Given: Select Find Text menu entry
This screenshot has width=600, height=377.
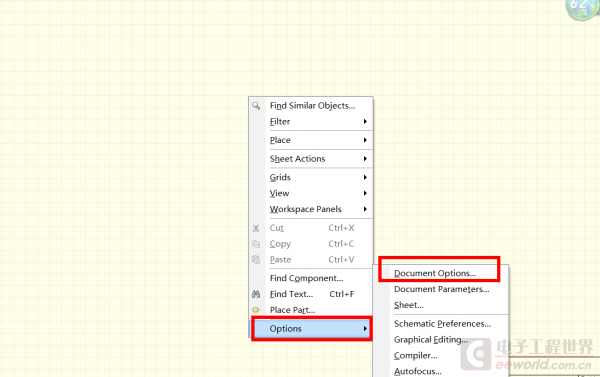Looking at the screenshot, I should (311, 294).
